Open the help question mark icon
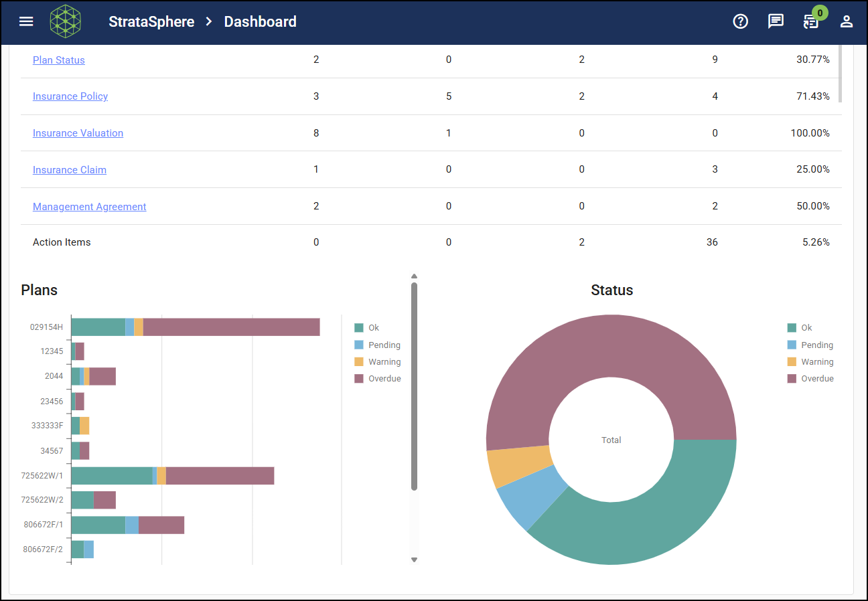The height and width of the screenshot is (601, 868). [x=740, y=21]
